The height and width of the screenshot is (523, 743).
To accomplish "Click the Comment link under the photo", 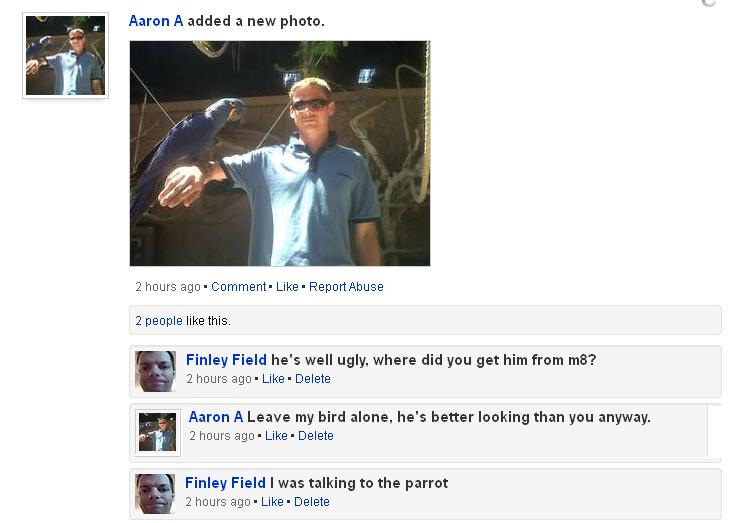I will (239, 287).
